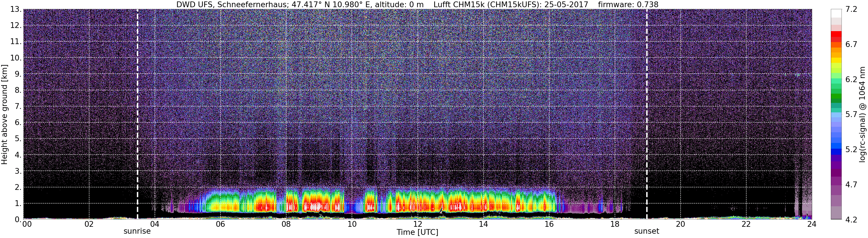Screen dimensions: 868x238
Task: Click the y-axis tick label 11.
Action: tap(16, 42)
